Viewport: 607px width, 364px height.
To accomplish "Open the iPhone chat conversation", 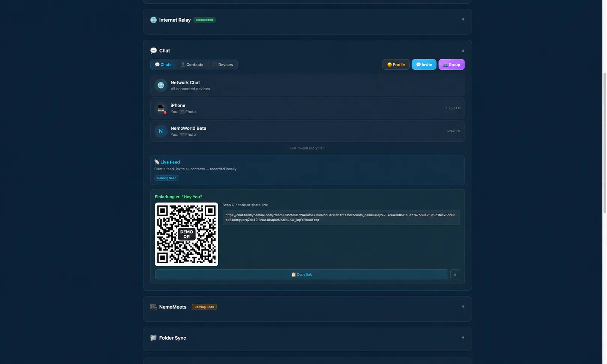I will [x=307, y=108].
